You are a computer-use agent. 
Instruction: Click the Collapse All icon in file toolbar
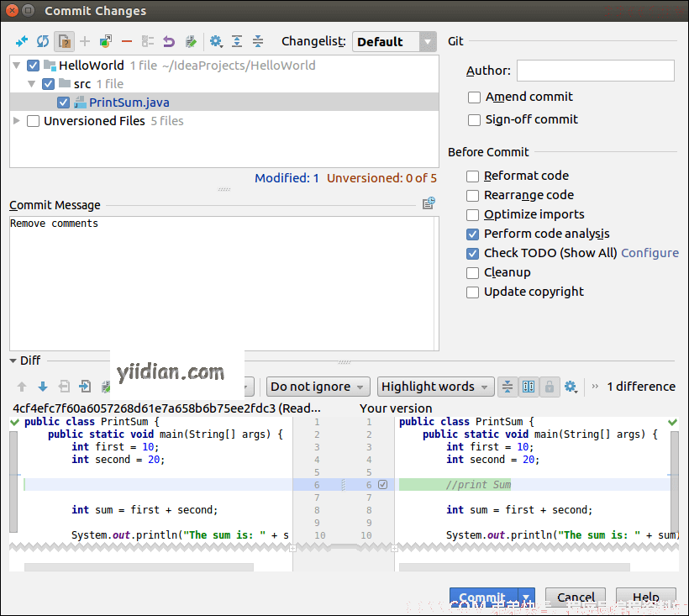(258, 42)
